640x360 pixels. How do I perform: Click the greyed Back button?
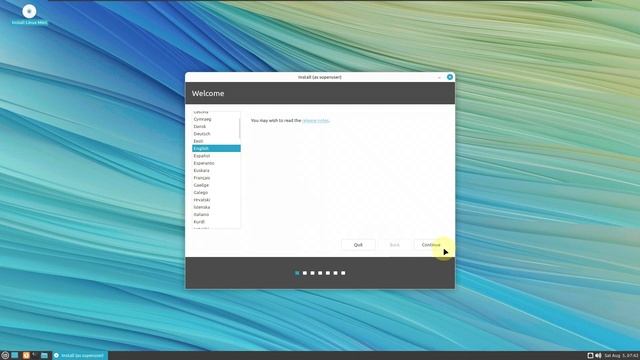394,245
